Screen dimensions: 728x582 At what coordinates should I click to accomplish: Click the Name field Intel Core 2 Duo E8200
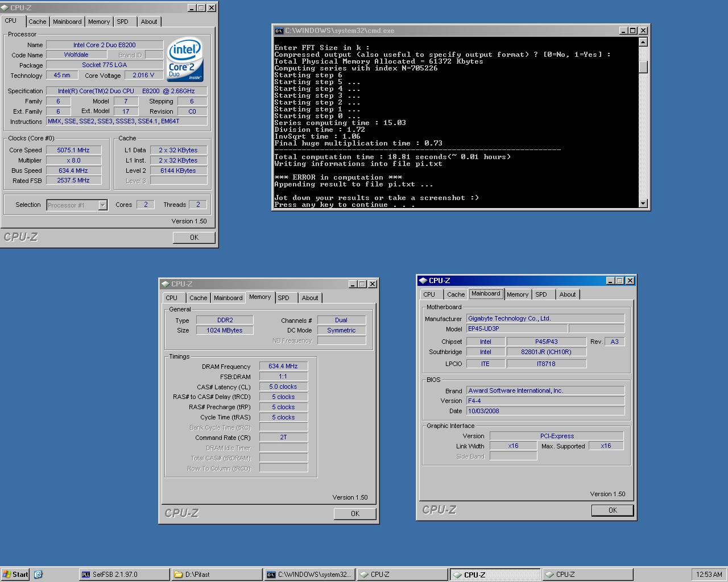point(105,45)
